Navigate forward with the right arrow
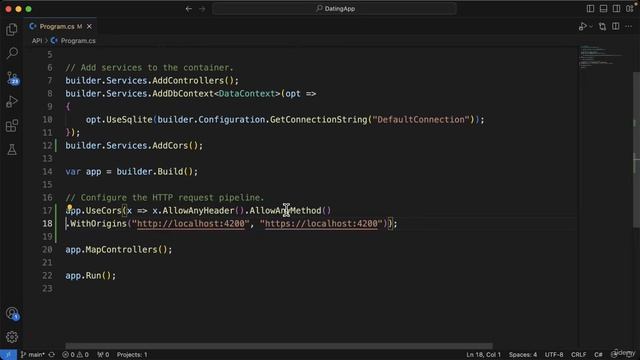 tap(202, 9)
